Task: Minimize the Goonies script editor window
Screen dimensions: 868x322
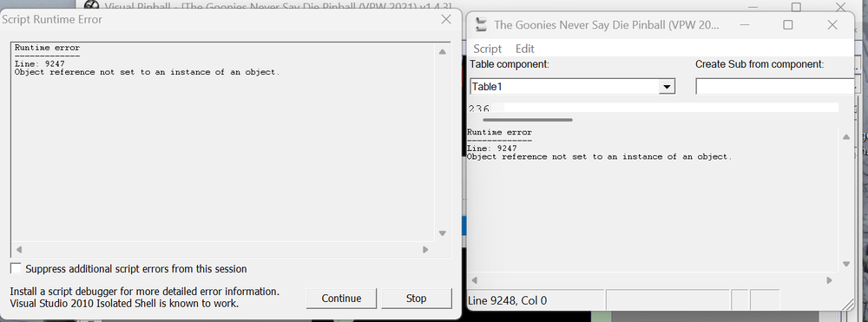Action: point(745,25)
